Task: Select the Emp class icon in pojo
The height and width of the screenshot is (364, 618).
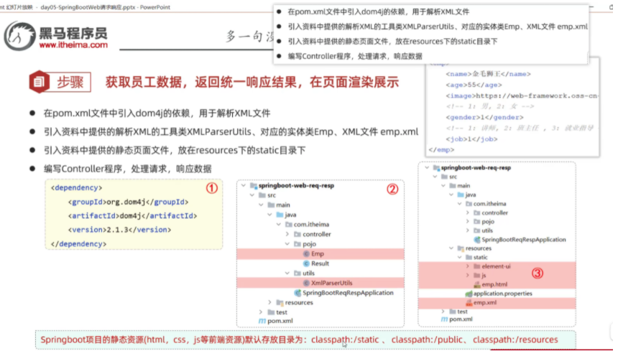Action: (306, 253)
